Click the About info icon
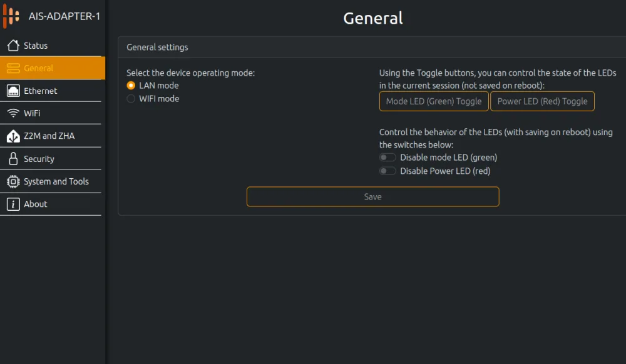The height and width of the screenshot is (364, 626). [13, 204]
